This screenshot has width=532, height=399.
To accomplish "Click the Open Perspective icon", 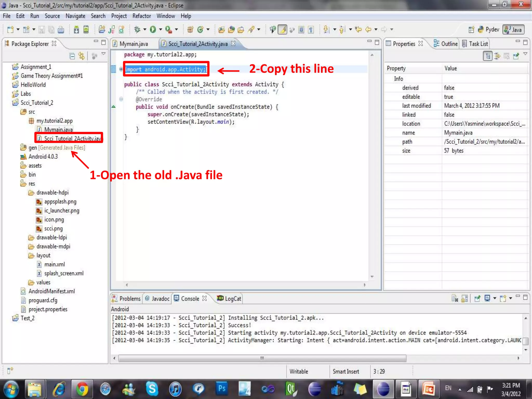I will tap(471, 30).
